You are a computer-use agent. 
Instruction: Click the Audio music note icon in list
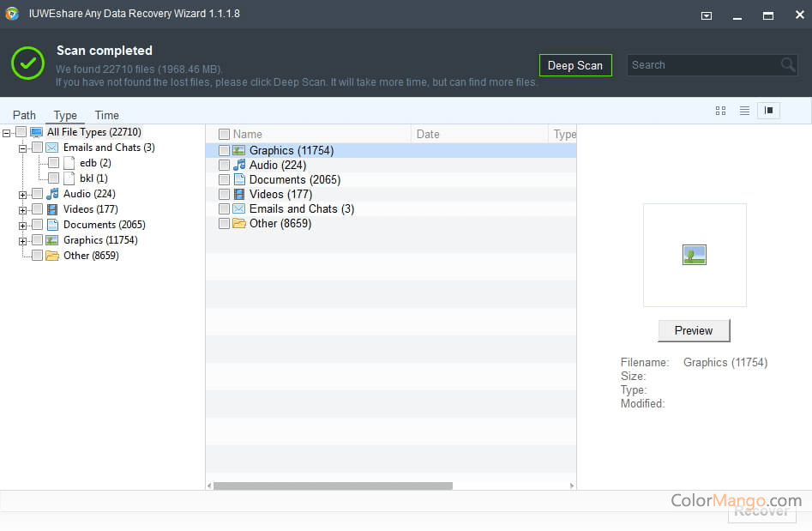click(239, 166)
